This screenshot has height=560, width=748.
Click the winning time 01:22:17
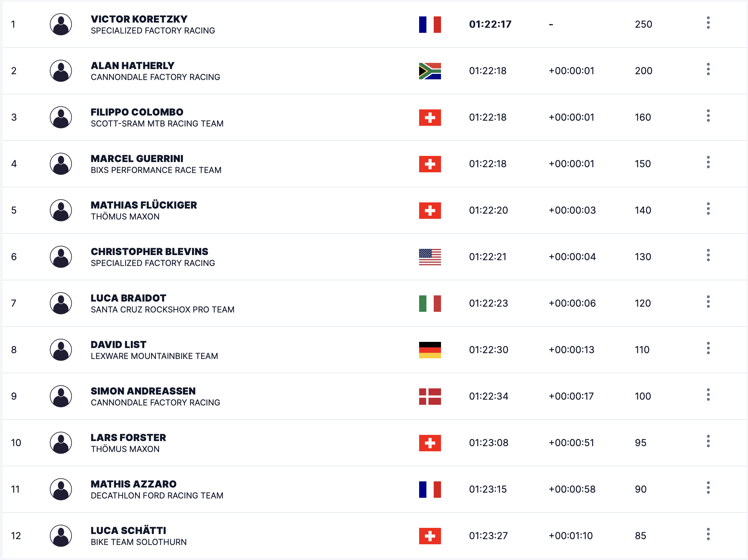click(490, 24)
